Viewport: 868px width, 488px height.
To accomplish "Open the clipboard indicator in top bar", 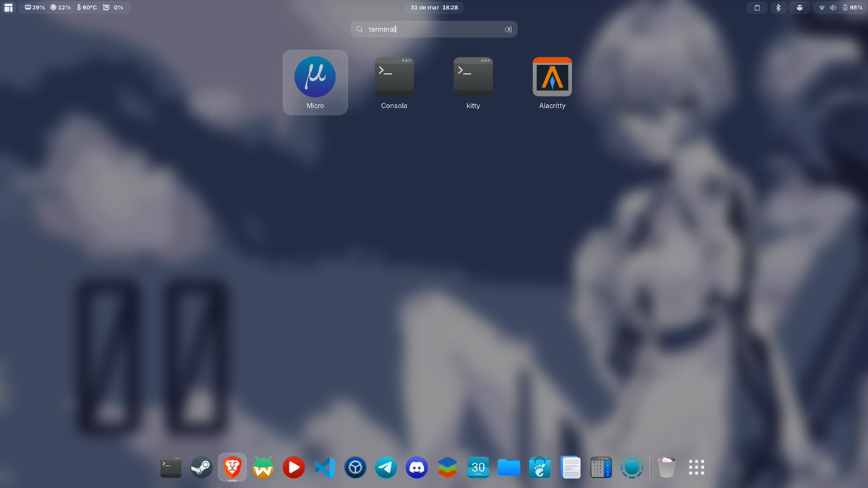I will tap(757, 7).
